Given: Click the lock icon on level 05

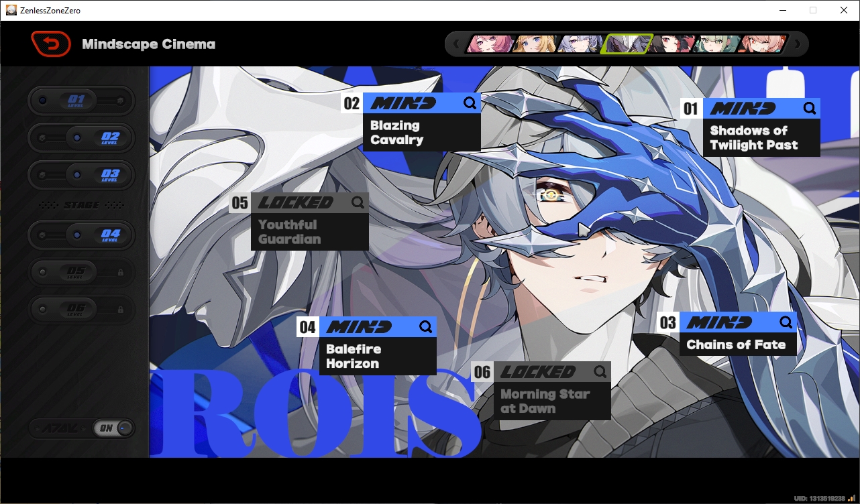Looking at the screenshot, I should click(x=121, y=273).
